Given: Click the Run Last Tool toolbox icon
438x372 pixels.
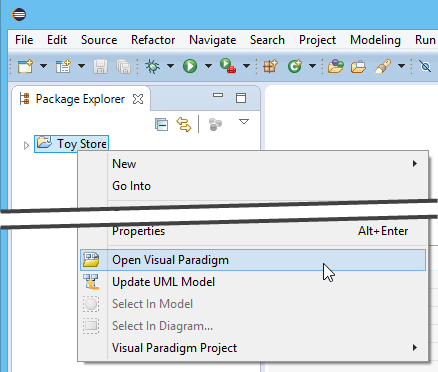Looking at the screenshot, I should click(x=228, y=66).
